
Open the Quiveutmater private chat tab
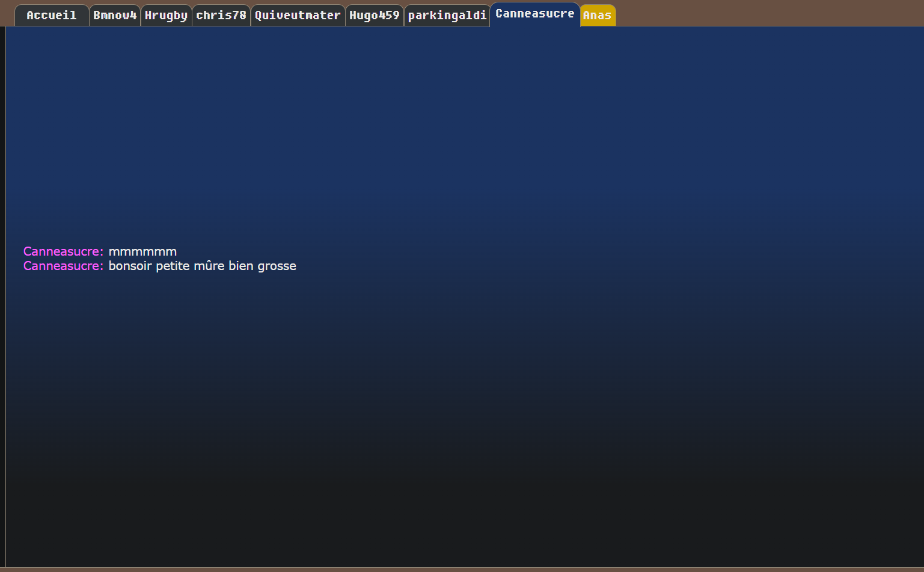298,16
